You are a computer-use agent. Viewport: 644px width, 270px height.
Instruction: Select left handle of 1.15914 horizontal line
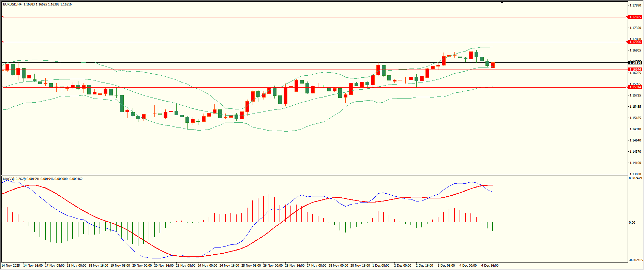click(3, 87)
